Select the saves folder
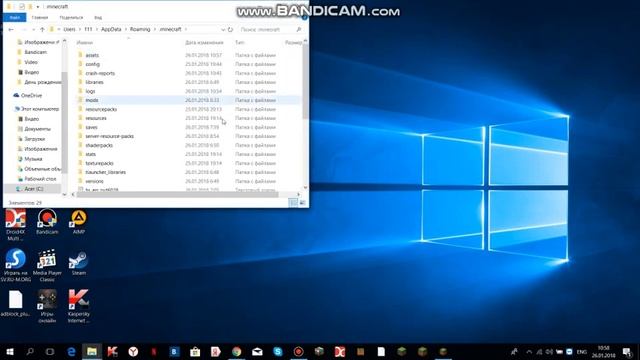The image size is (640, 360). coord(91,127)
